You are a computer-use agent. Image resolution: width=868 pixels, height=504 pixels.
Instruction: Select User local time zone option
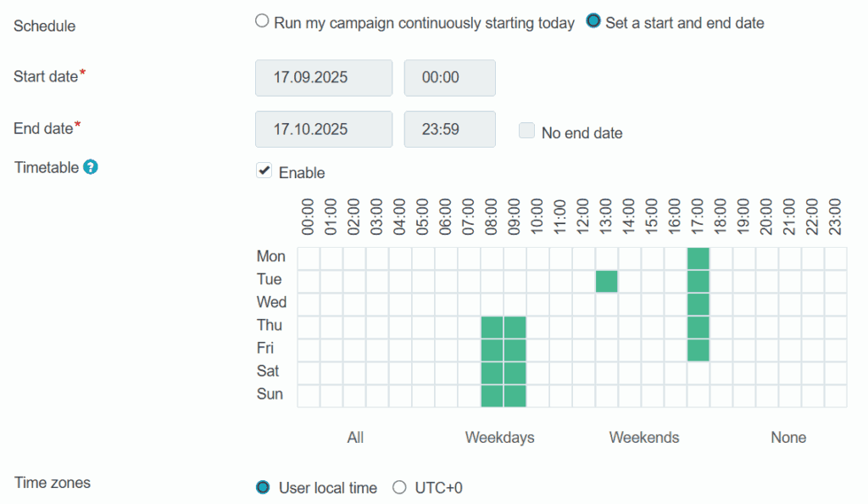pos(263,487)
